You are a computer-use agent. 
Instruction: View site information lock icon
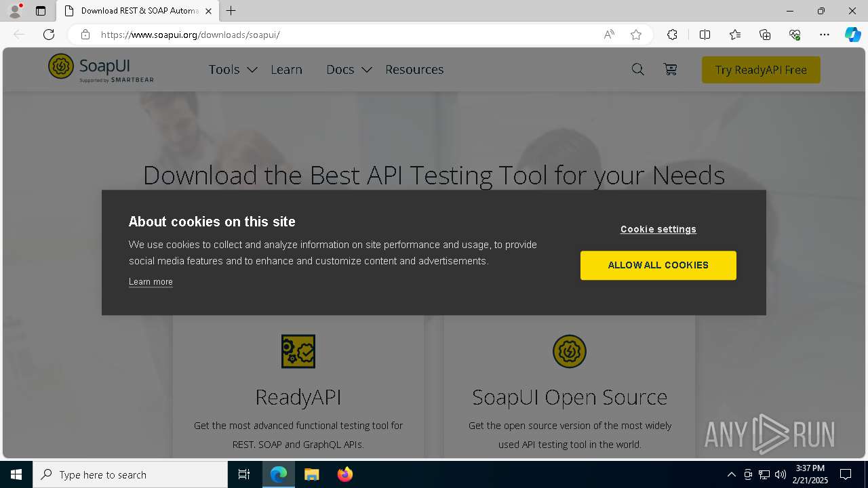(x=85, y=35)
